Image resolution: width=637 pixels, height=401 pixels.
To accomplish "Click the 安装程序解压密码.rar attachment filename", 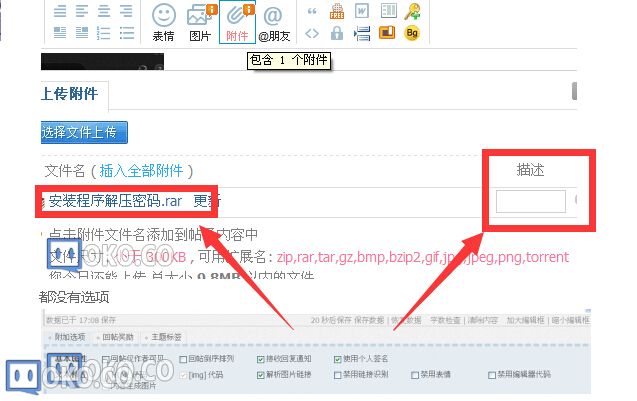I will (x=116, y=199).
